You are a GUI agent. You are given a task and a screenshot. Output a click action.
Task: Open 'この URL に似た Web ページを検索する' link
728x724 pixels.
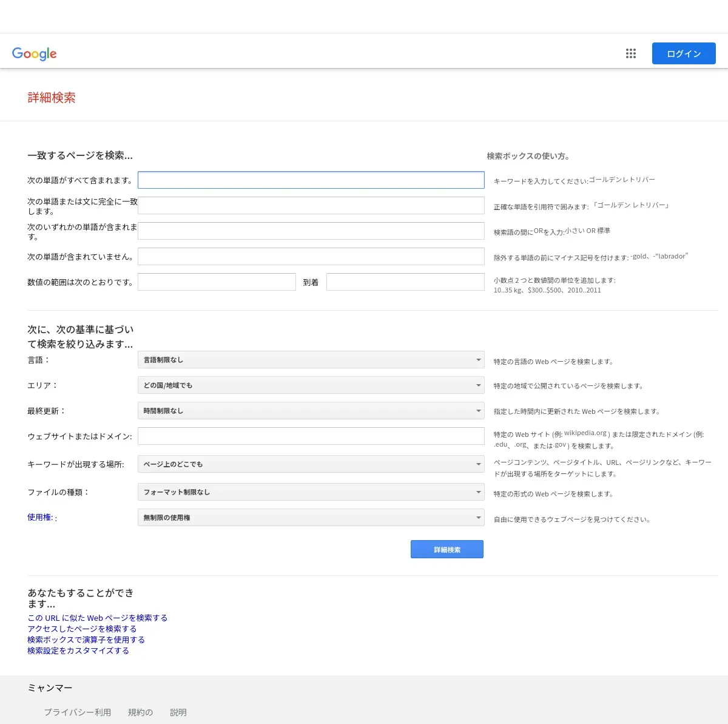coord(97,618)
